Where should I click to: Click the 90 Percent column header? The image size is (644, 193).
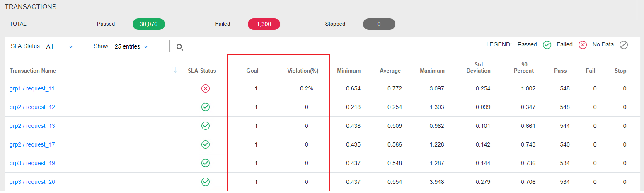(x=524, y=68)
